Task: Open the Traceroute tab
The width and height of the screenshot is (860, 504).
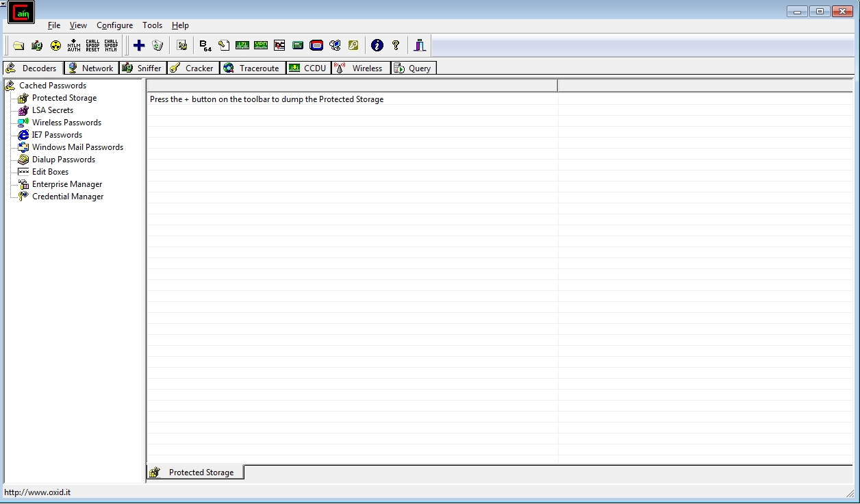Action: pos(251,68)
